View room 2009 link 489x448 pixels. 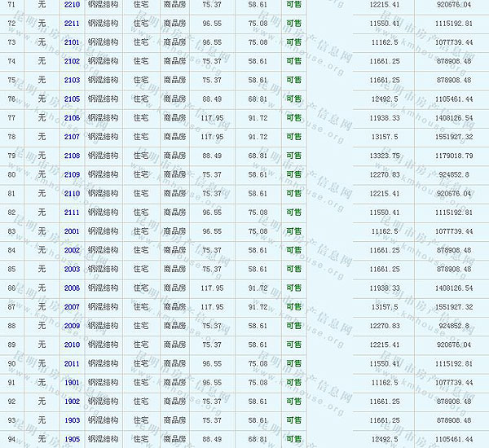click(72, 326)
